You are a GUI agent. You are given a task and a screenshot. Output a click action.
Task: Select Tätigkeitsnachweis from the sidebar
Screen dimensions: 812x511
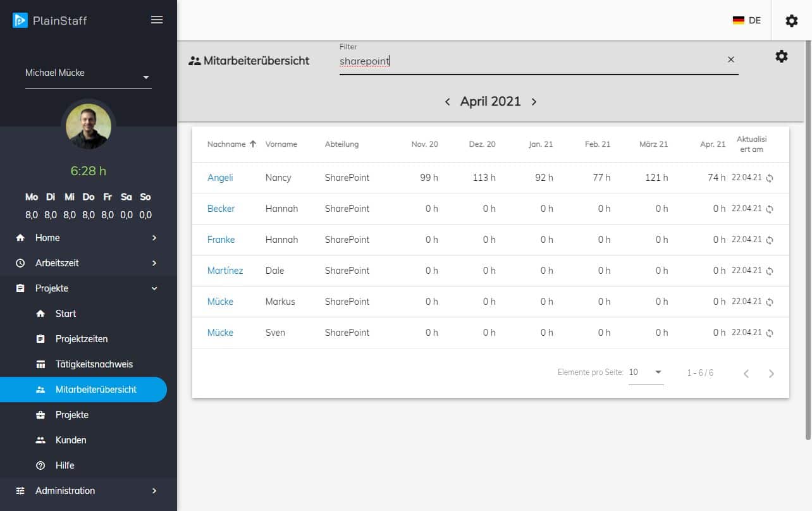94,364
